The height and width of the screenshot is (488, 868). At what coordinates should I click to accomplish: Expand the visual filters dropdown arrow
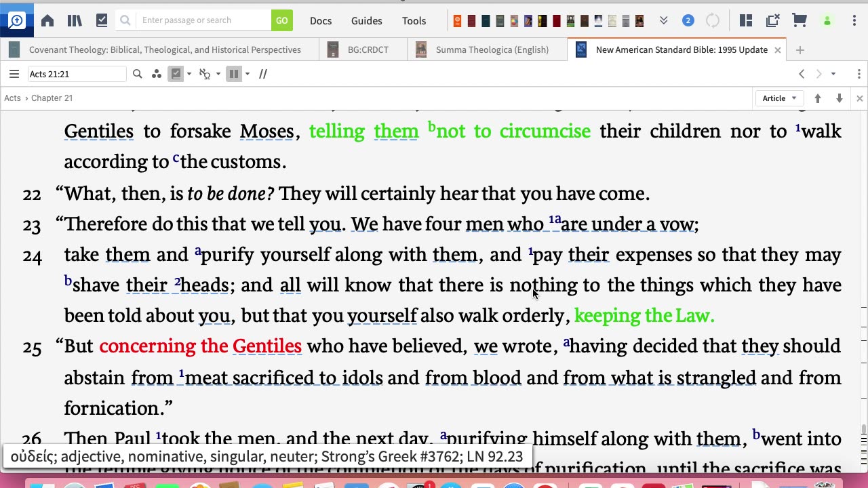coord(189,74)
